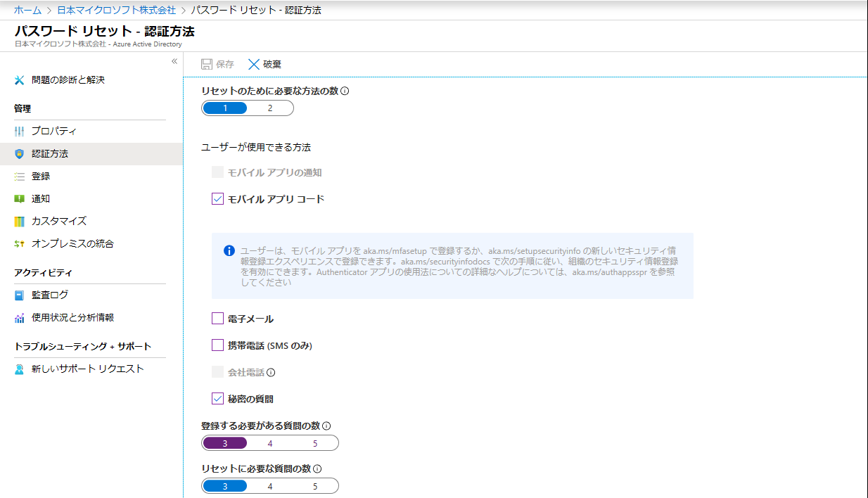Open 日本マイクロソフト株式会社 breadcrumb link
Image resolution: width=868 pixels, height=498 pixels.
point(116,11)
